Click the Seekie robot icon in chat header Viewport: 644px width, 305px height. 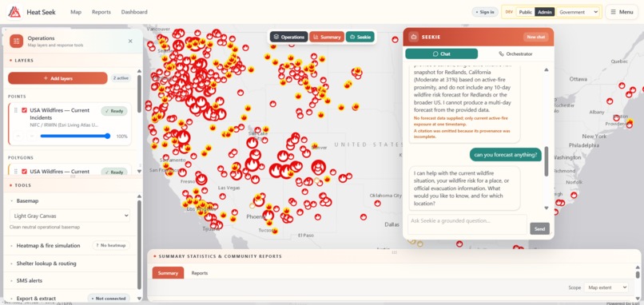(x=414, y=37)
